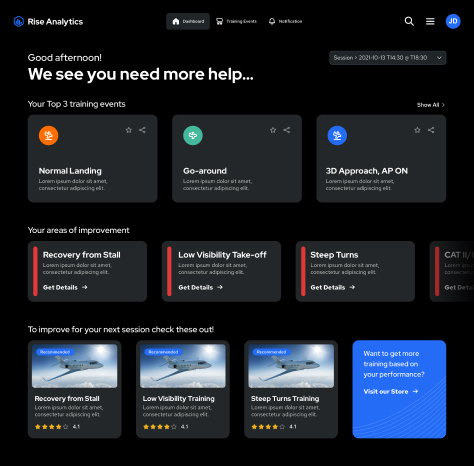
Task: Open the Steep Turns Training thumbnail
Action: point(291,366)
